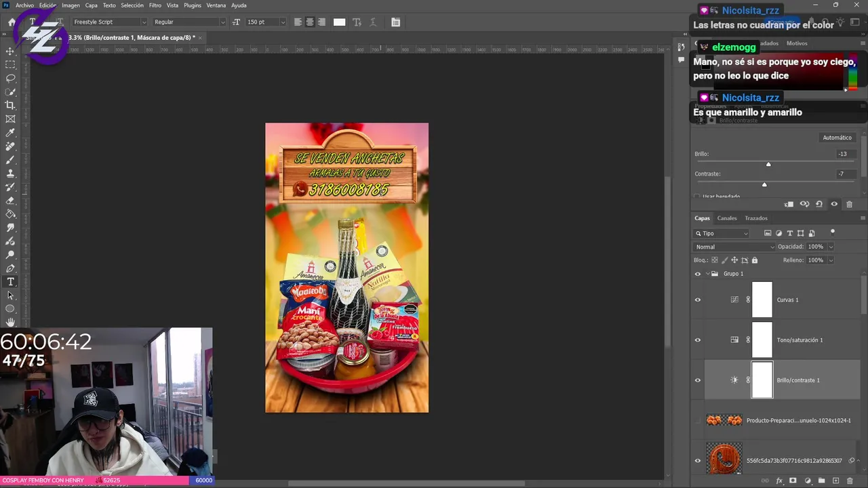The height and width of the screenshot is (488, 868).
Task: Select the Brush tool
Action: point(10,160)
